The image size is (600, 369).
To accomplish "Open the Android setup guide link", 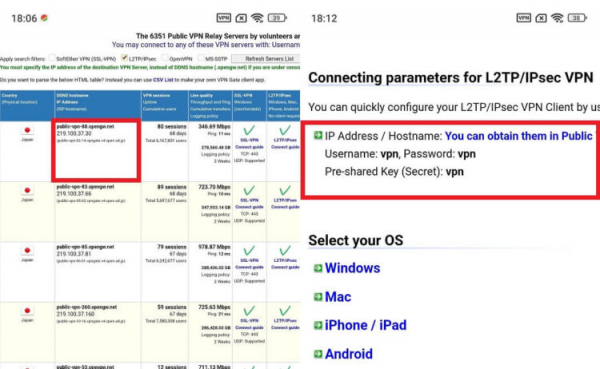I will [x=349, y=354].
